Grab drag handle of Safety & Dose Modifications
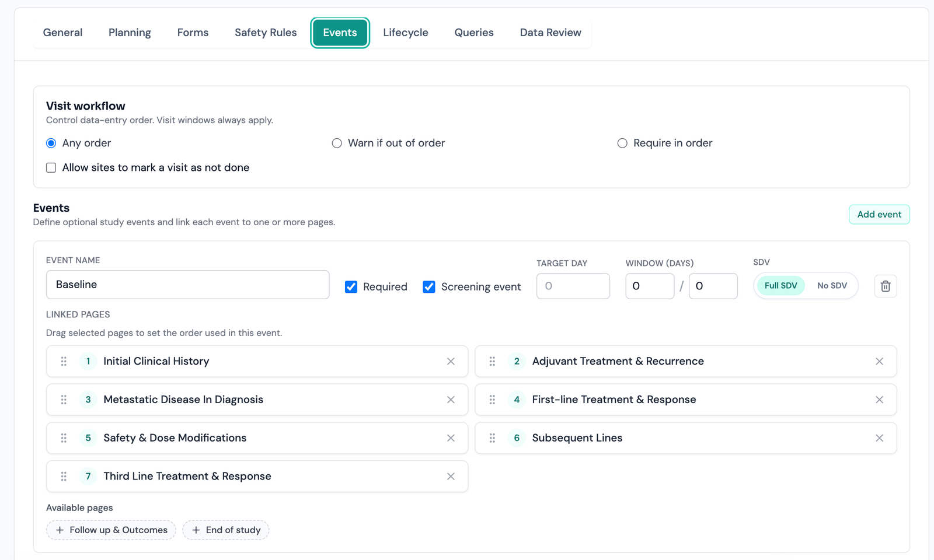 (x=64, y=438)
